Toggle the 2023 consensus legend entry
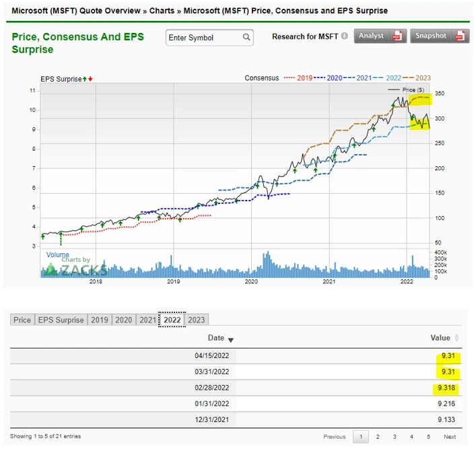Viewport: 476px width, 451px height. click(x=417, y=78)
